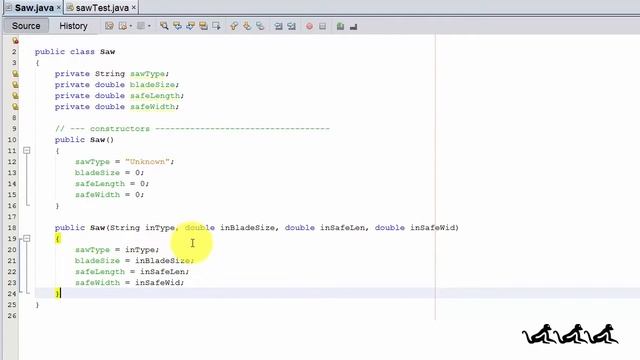The height and width of the screenshot is (360, 640).
Task: Click the inSafeWid parameter in signature
Action: coord(433,227)
